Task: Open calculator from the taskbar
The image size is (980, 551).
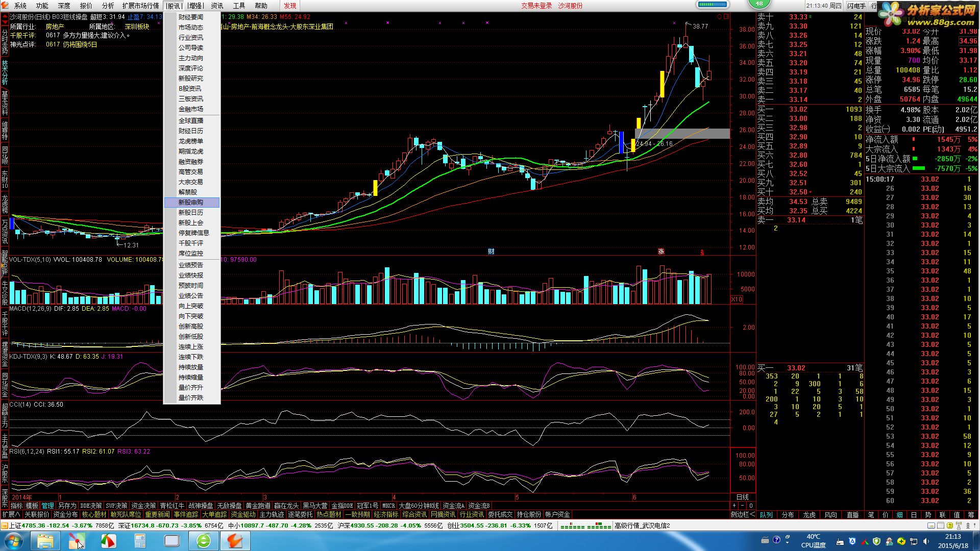Action: pos(140,541)
